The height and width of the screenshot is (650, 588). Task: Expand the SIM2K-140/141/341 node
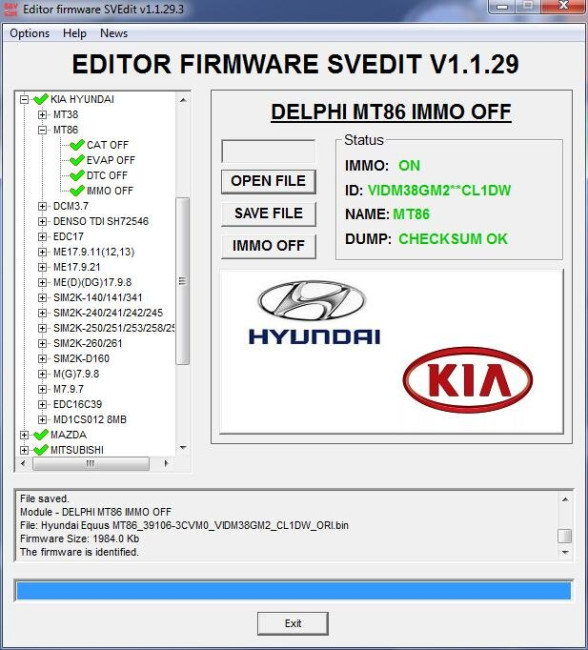(x=42, y=298)
